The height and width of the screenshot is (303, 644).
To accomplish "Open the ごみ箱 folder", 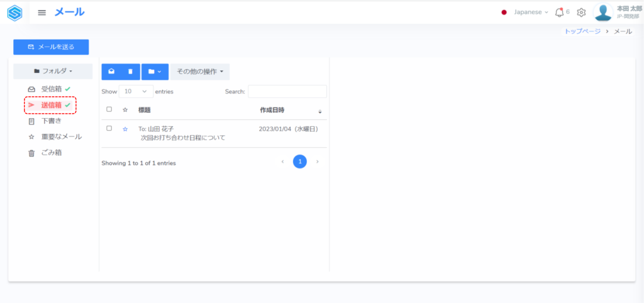I will pos(52,153).
